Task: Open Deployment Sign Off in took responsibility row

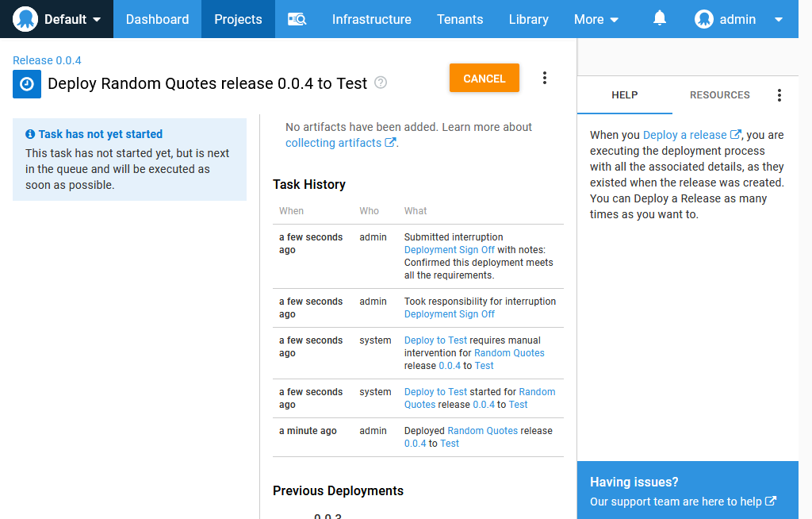Action: tap(450, 314)
